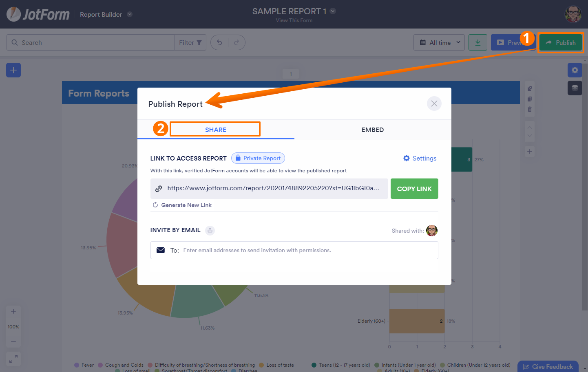588x372 pixels.
Task: Click the Shared with user avatar
Action: click(x=432, y=231)
